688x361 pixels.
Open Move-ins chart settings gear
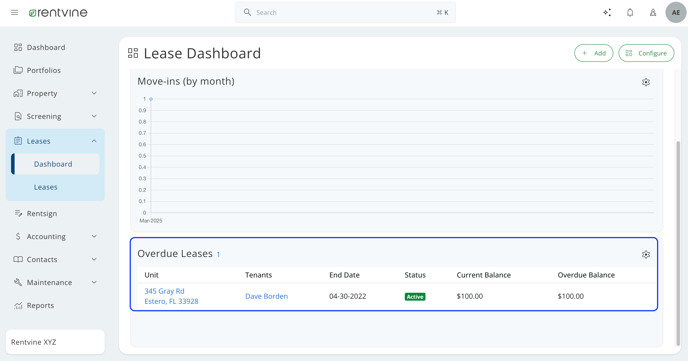646,82
